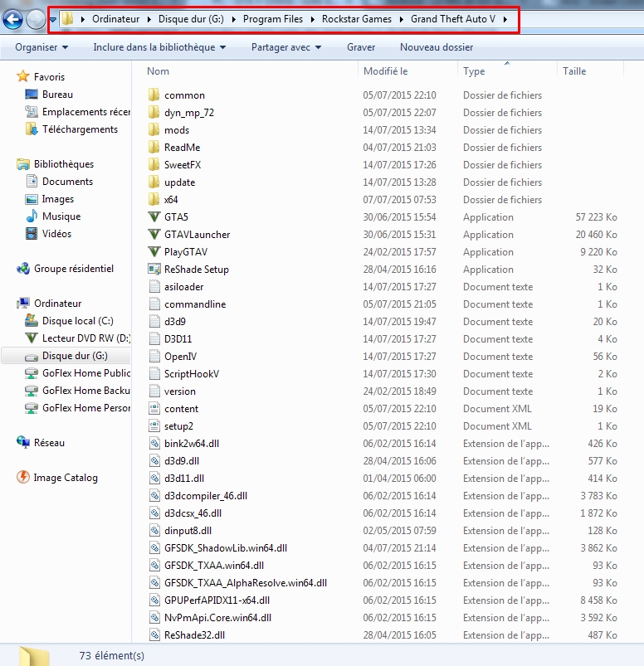This screenshot has height=666, width=644.
Task: Open the recent locations dropdown arrow
Action: [x=53, y=20]
